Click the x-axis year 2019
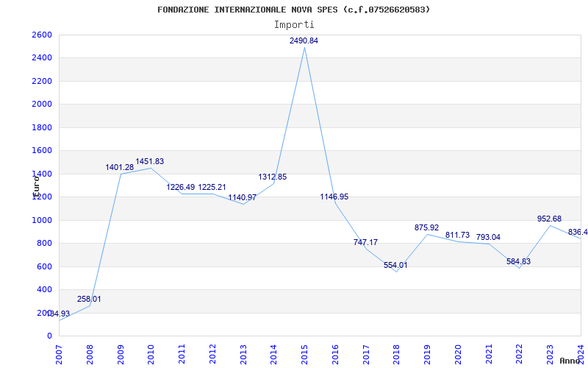This screenshot has height=368, width=588. (x=428, y=355)
